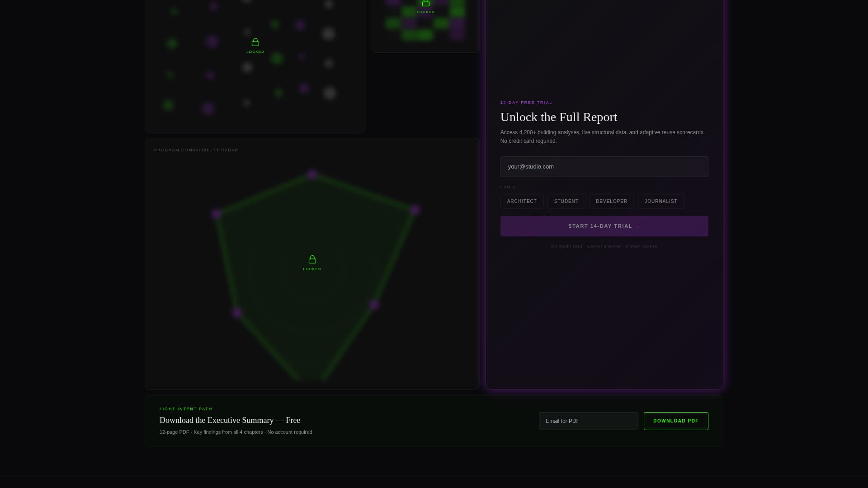
Task: Click the 14-Day Free Trial label
Action: point(526,103)
